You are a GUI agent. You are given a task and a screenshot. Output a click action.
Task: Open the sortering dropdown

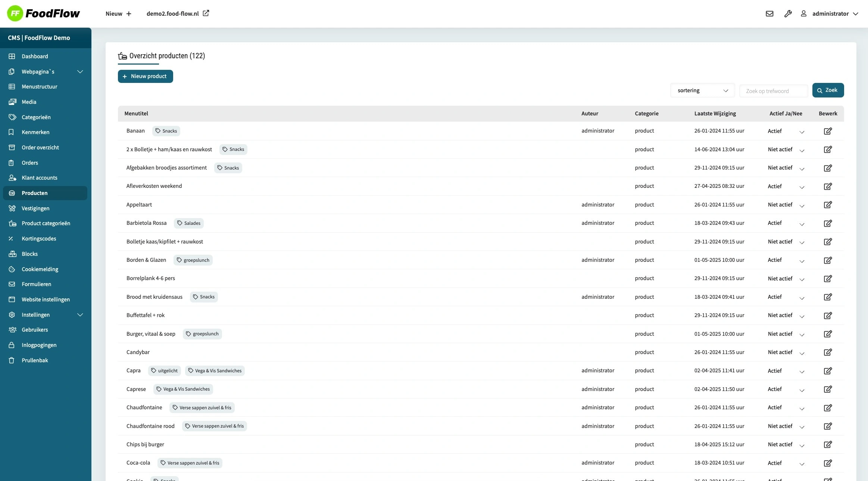[702, 91]
